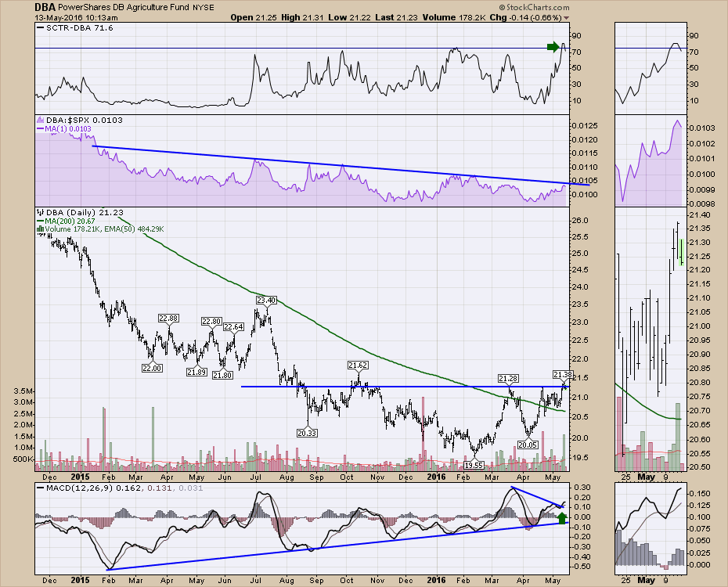The width and height of the screenshot is (728, 587).
Task: Click the 21.38 latest high annotation
Action: 563,374
